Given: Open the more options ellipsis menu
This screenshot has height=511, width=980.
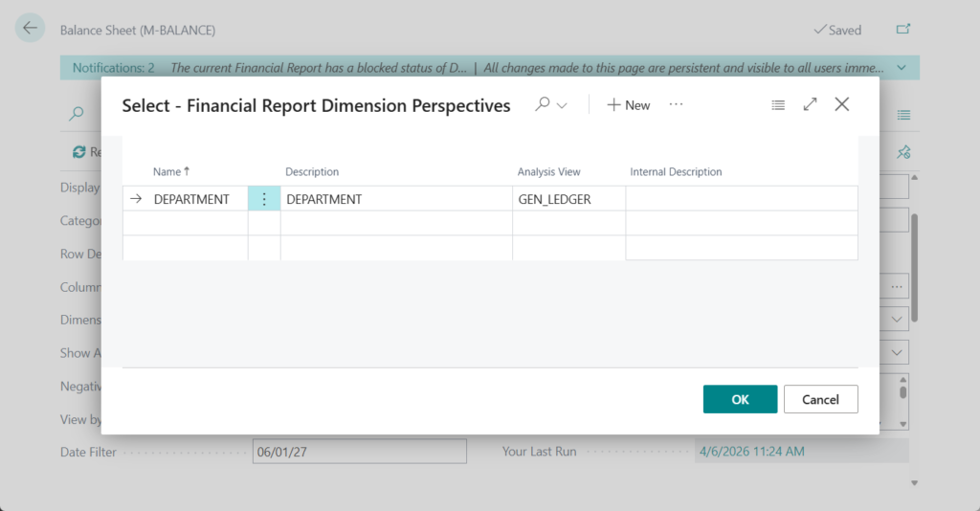Looking at the screenshot, I should click(x=677, y=104).
